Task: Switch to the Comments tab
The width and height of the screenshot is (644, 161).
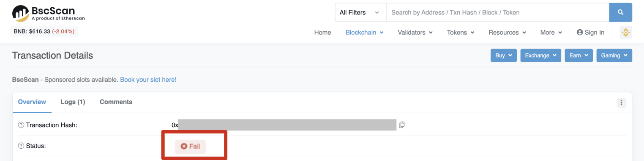Action: coord(116,102)
